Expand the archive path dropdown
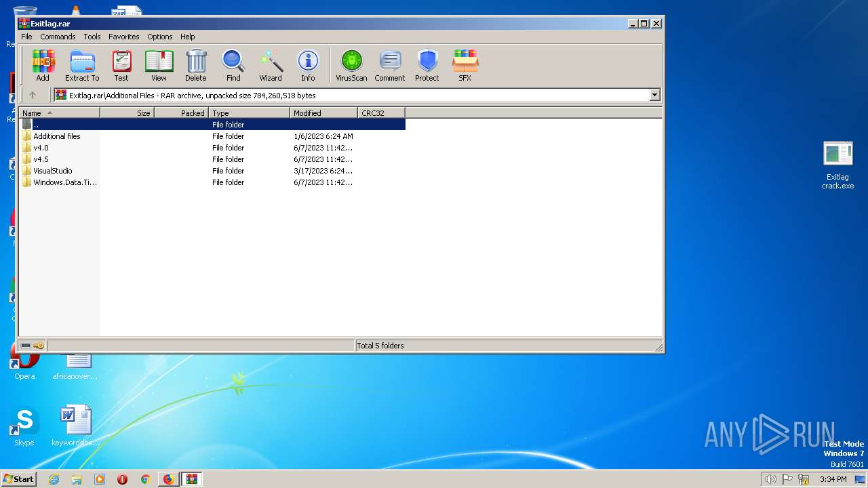Viewport: 868px width, 488px height. pos(655,96)
